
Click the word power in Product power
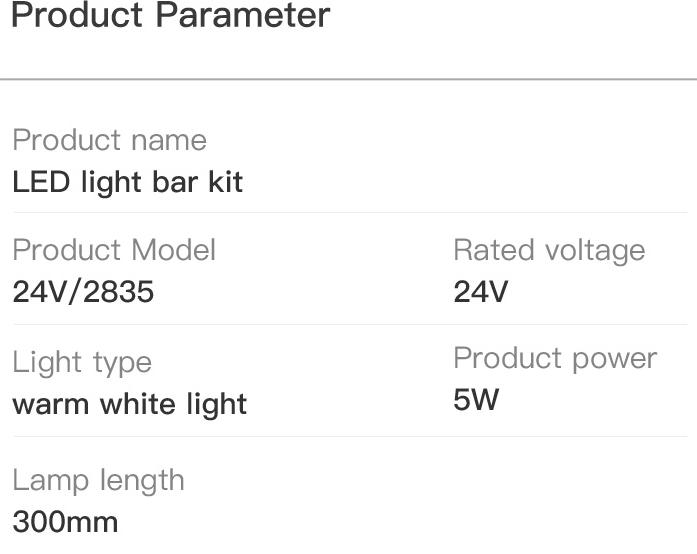(615, 360)
